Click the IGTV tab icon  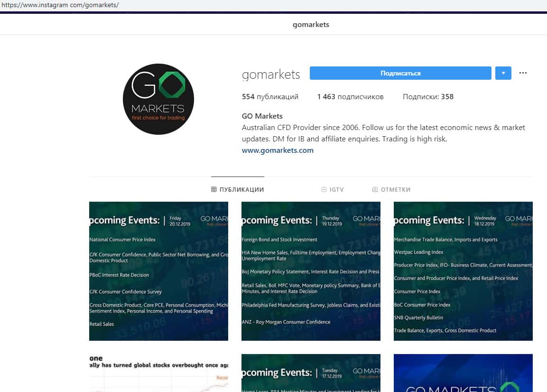[324, 189]
